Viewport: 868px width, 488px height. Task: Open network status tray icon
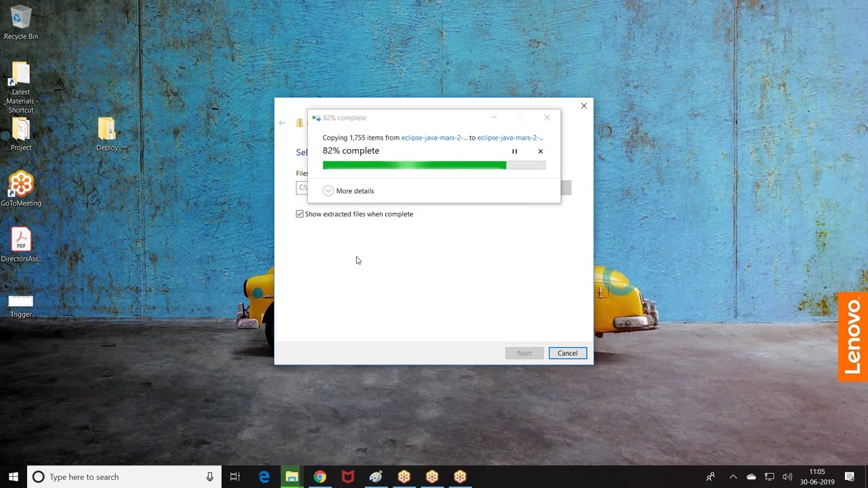pyautogui.click(x=770, y=477)
